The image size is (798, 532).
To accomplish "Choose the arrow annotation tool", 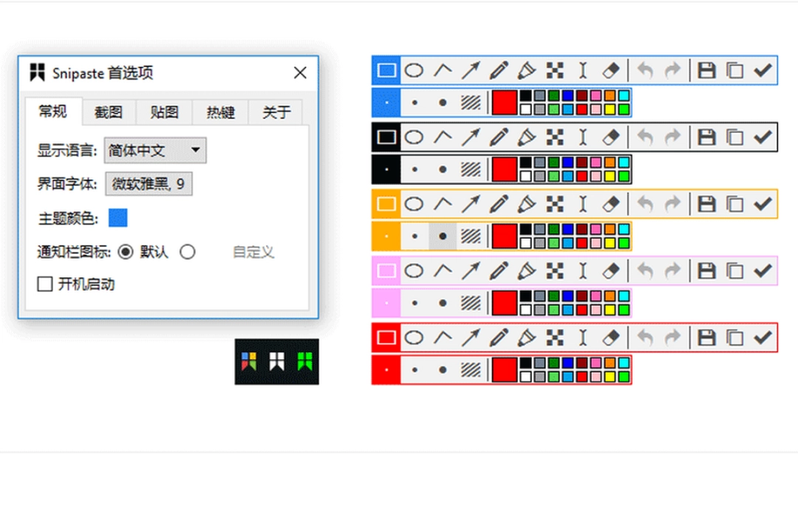I will [470, 69].
